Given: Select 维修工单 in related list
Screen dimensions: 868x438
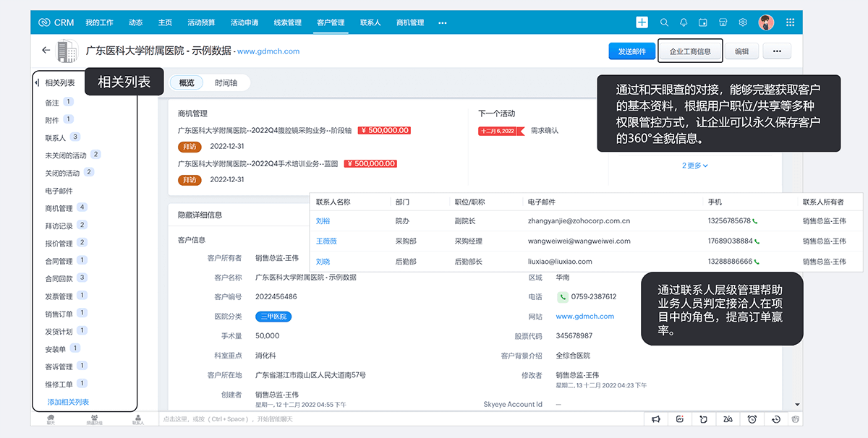Looking at the screenshot, I should point(59,384).
